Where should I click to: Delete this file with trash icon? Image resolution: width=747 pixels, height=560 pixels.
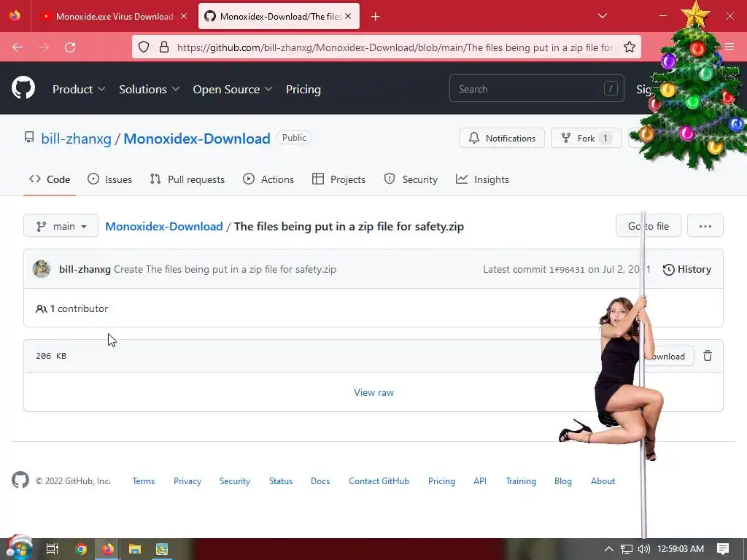coord(708,356)
